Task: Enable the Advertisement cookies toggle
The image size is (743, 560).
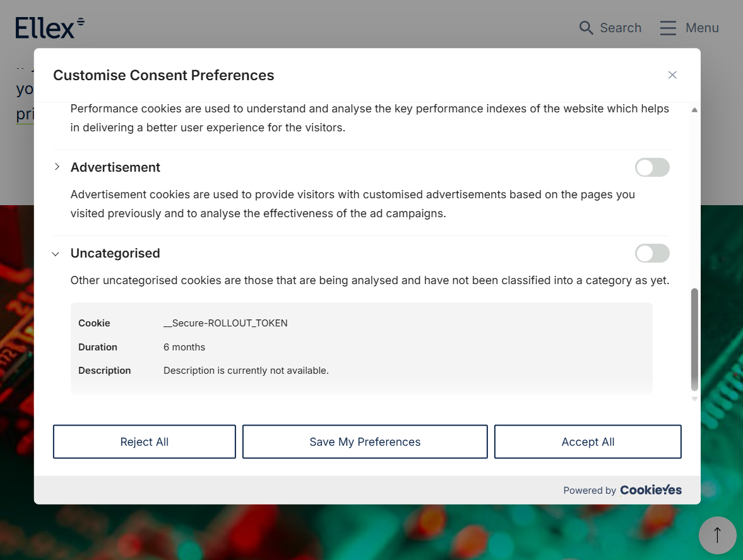Action: coord(652,167)
